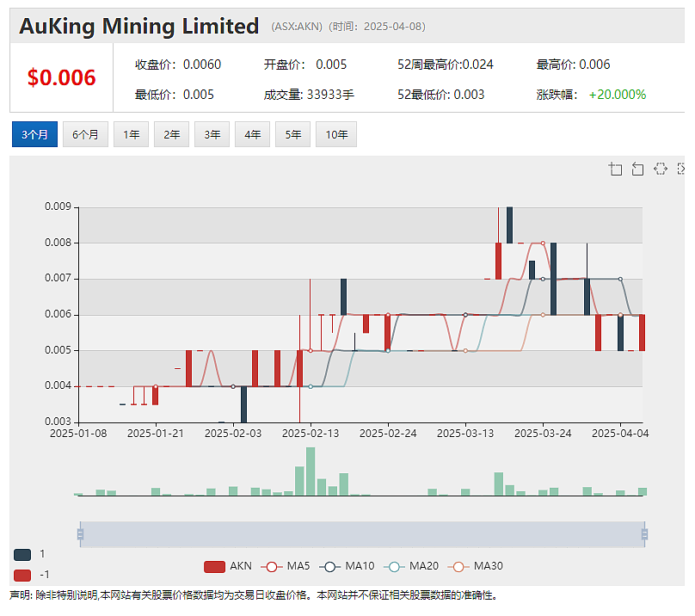
Task: Click the 2025-03-13 axis date label
Action: pos(465,434)
